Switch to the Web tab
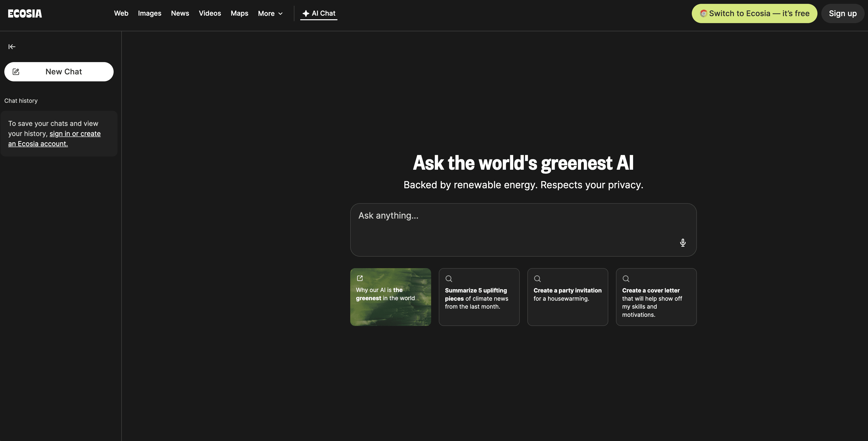This screenshot has height=441, width=868. 121,13
